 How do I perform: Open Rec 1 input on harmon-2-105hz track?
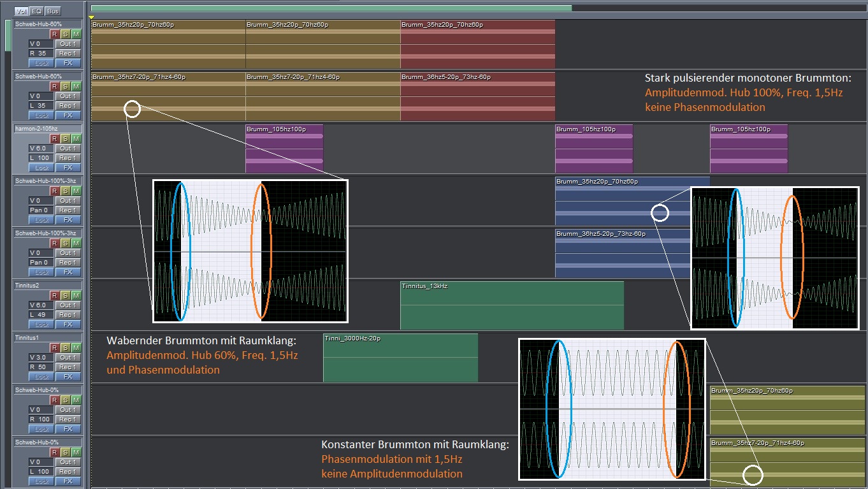(x=68, y=158)
